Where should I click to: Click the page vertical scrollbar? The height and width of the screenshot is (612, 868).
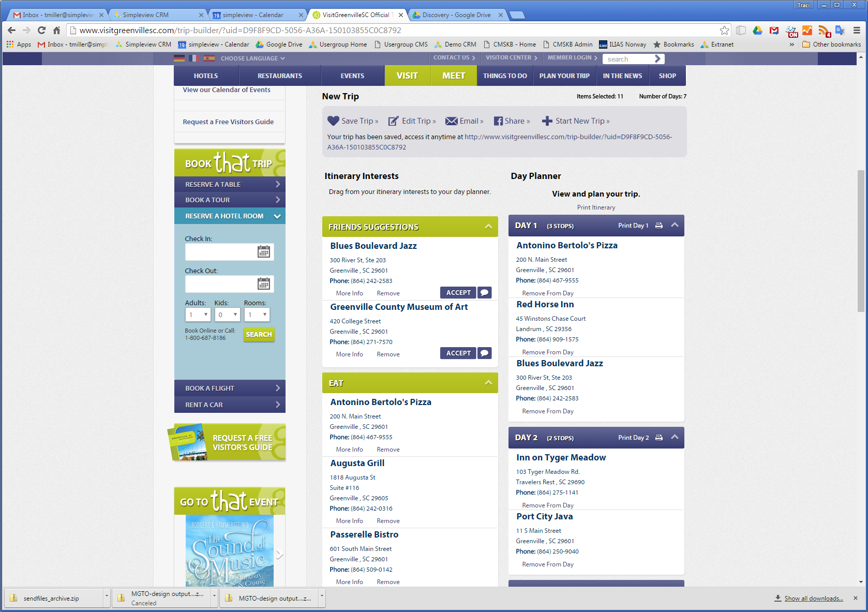click(x=861, y=241)
